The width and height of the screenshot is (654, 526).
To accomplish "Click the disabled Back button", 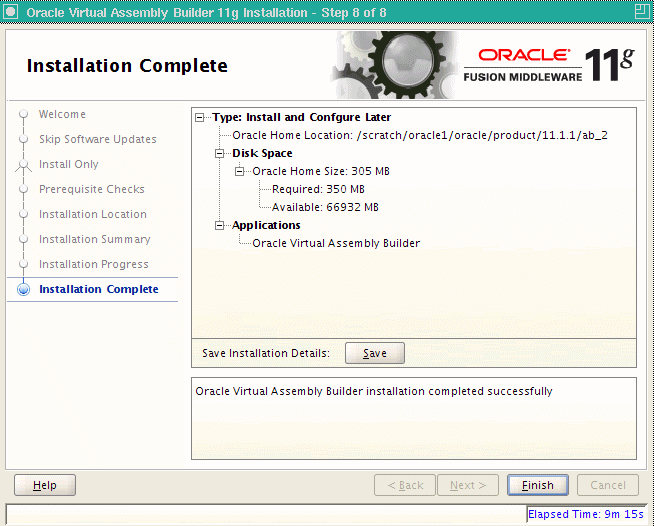I will (405, 485).
